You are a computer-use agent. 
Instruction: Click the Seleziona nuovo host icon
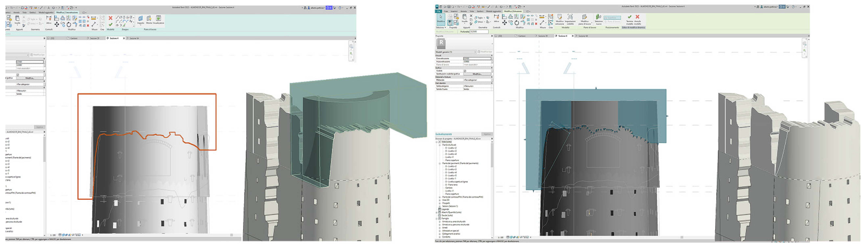(x=598, y=18)
